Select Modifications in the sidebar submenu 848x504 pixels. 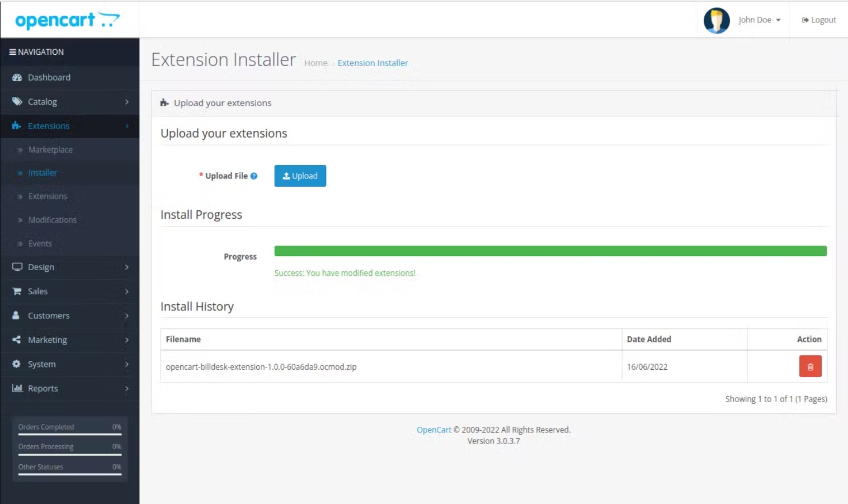53,220
